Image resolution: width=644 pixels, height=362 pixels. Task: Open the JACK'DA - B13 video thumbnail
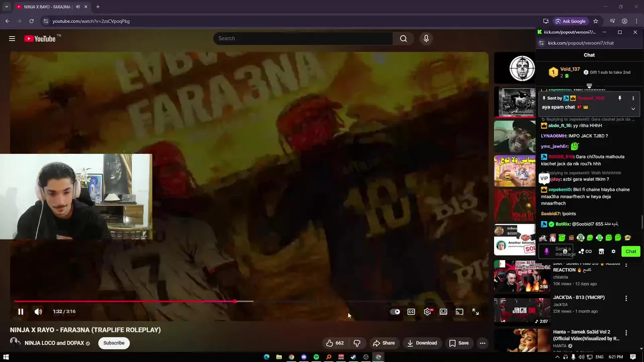[522, 311]
